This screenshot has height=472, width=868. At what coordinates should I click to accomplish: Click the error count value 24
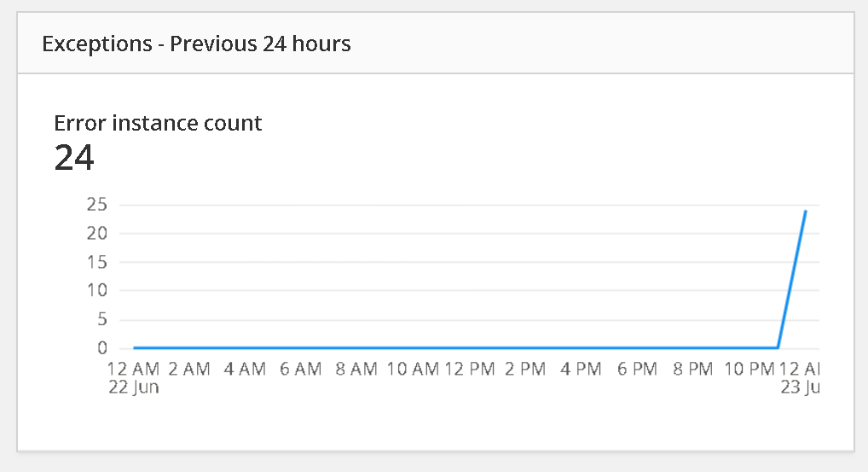tap(74, 158)
